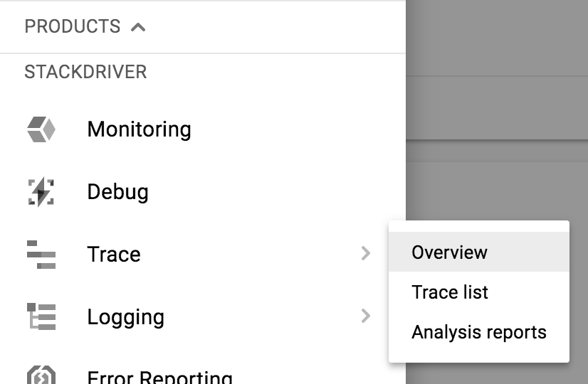Click the PRODUCTS header text
The height and width of the screenshot is (384, 588).
(72, 27)
